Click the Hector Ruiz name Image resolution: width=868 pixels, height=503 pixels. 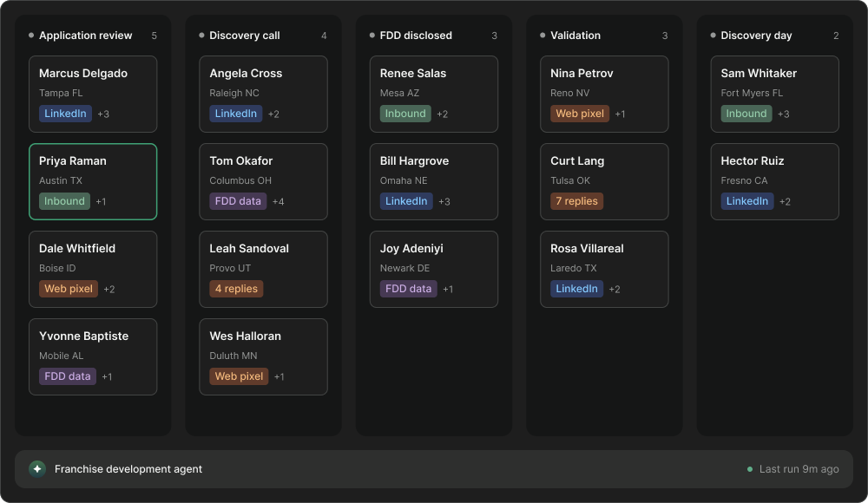(753, 161)
